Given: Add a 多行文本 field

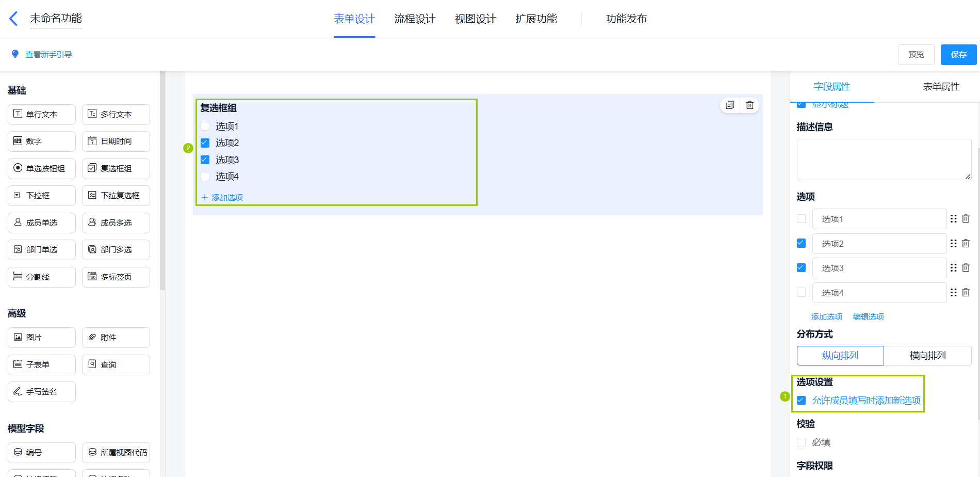Looking at the screenshot, I should (x=116, y=115).
